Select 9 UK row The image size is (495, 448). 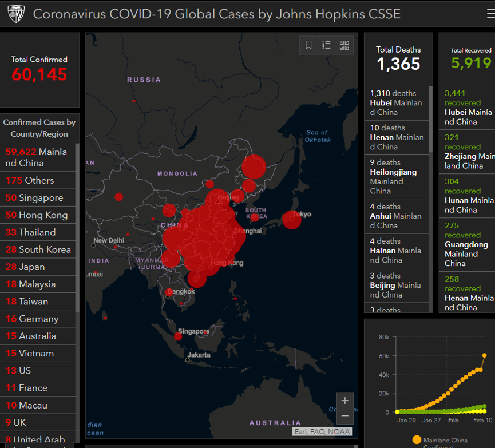coord(38,422)
